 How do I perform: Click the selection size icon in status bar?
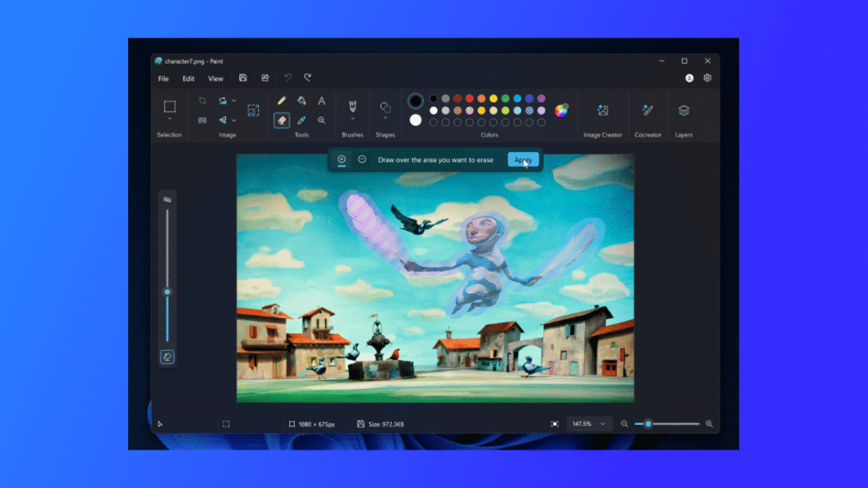tap(226, 424)
